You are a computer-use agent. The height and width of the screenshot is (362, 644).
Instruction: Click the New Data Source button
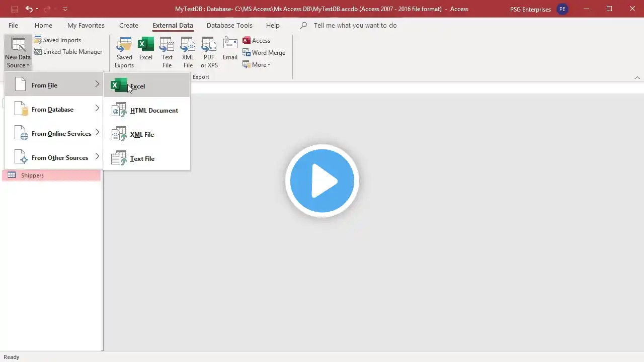point(18,53)
